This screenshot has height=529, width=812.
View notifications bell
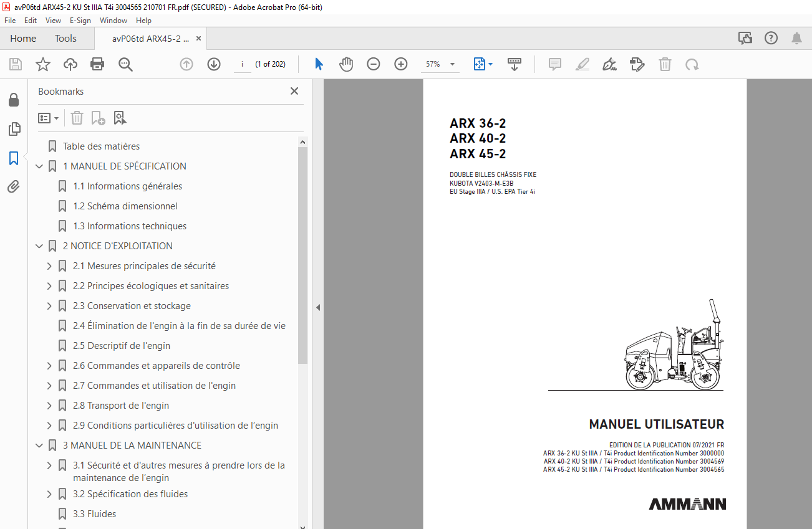coord(796,38)
